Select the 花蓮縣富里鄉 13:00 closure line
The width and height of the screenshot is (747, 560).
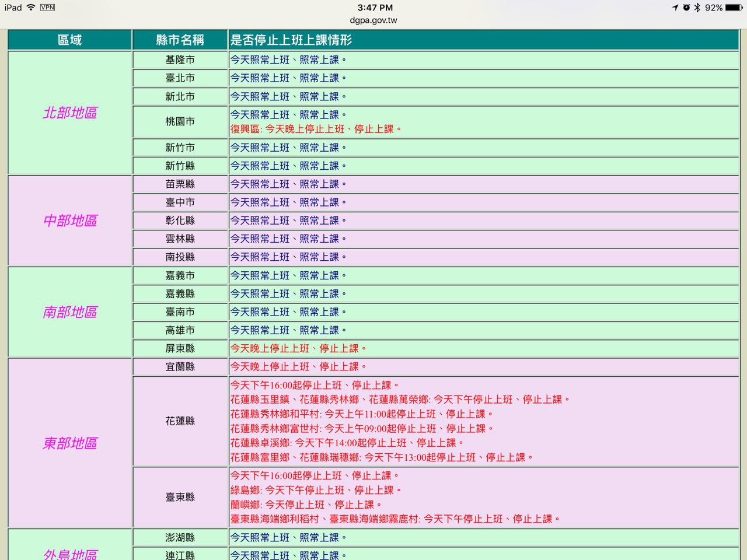(382, 457)
